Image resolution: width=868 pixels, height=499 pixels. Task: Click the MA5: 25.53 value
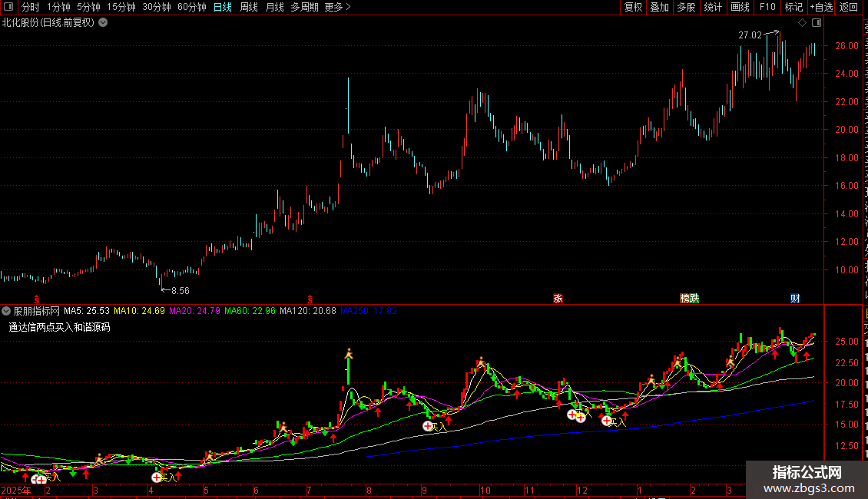pos(87,311)
